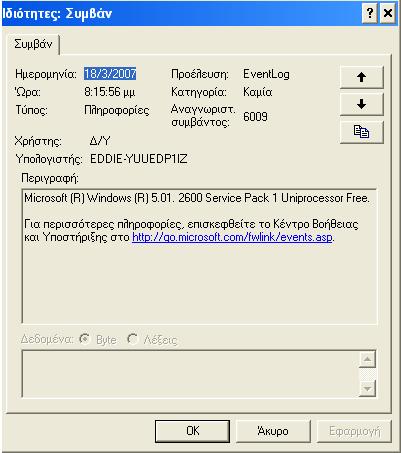
Task: Select the Λέξεις radio button
Action: (132, 339)
